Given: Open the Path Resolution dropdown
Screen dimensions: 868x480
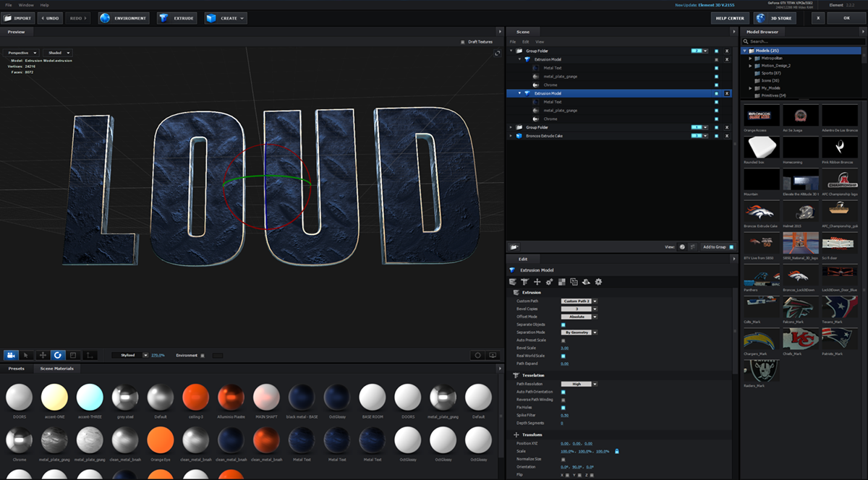Looking at the screenshot, I should click(x=579, y=384).
